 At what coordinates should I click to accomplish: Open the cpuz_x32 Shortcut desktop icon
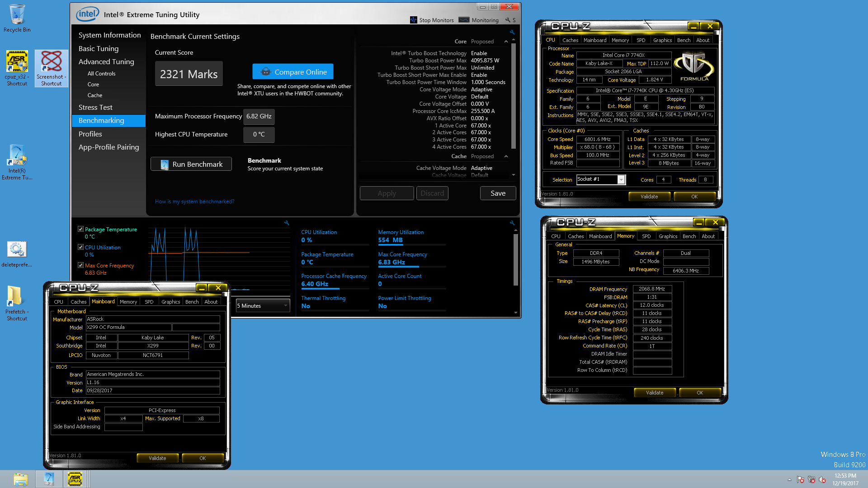[17, 68]
